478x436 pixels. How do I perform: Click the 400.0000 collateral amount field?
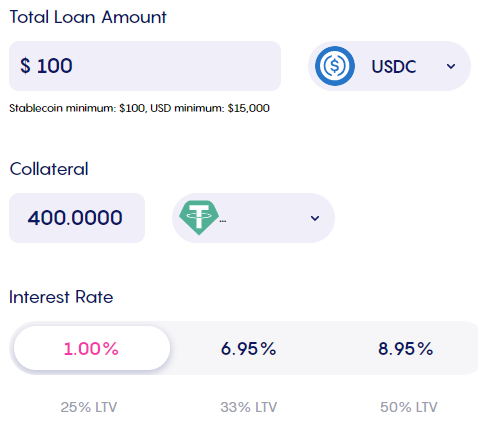(77, 218)
